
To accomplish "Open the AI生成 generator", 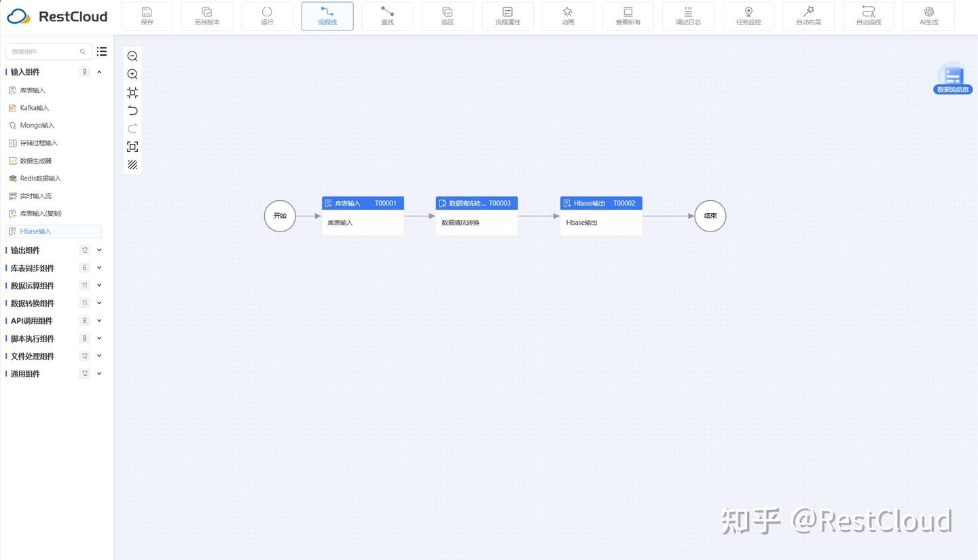I will pyautogui.click(x=928, y=16).
